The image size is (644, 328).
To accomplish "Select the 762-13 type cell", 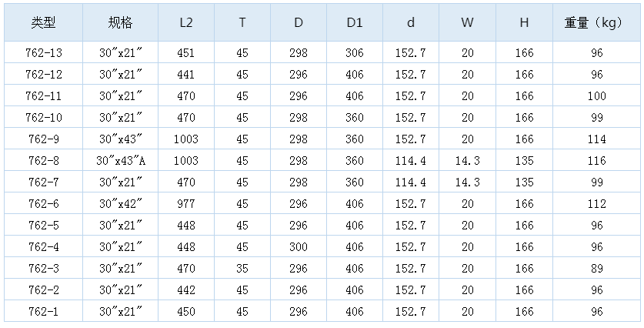I will tap(44, 52).
